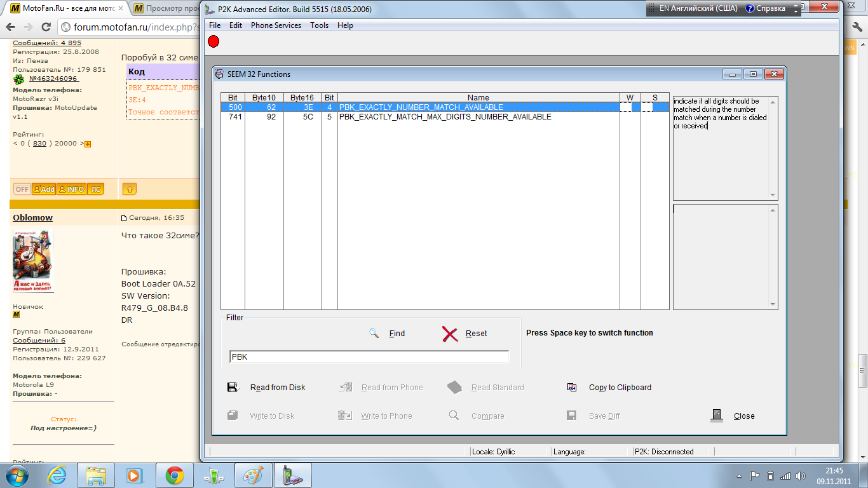Screen dimensions: 868x488
Task: Click the forum.motofan.ru address bar
Action: click(x=130, y=27)
